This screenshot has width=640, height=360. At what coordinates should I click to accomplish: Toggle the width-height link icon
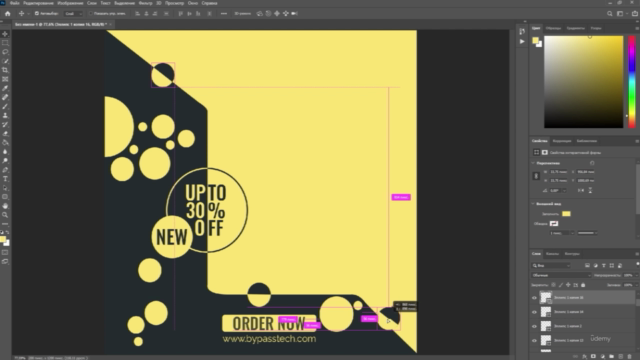[536, 176]
